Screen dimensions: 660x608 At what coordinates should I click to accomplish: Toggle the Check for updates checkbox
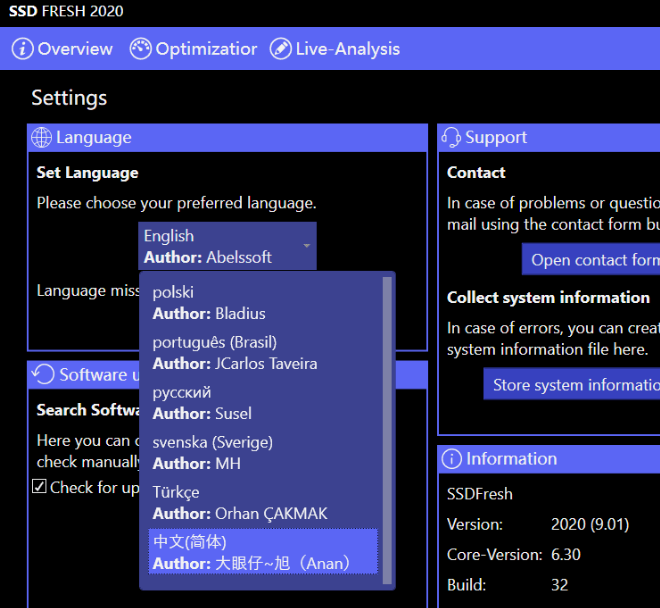[39, 486]
